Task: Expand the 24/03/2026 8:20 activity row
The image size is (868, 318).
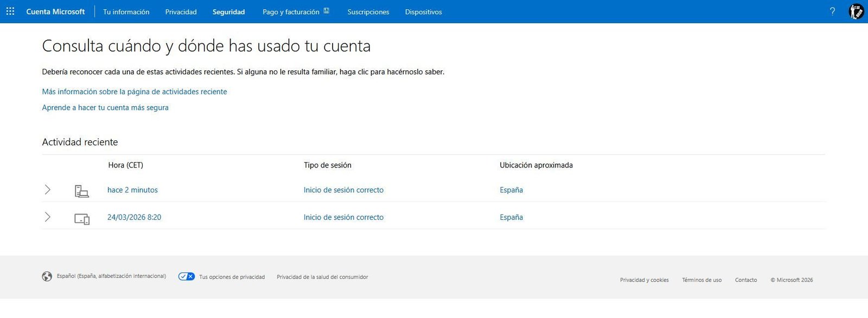Action: (x=47, y=217)
